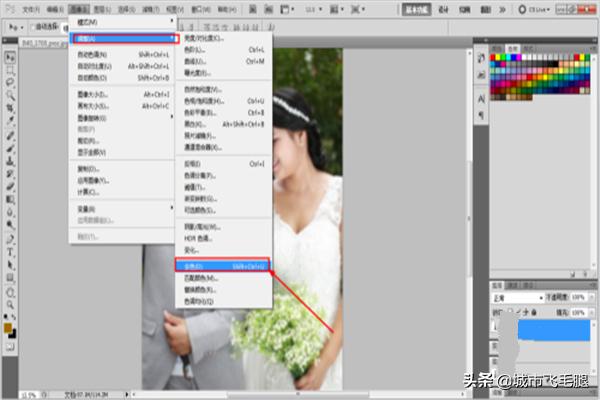Screen dimensions: 600x400
Task: Select the Blur tool
Action: click(10, 212)
